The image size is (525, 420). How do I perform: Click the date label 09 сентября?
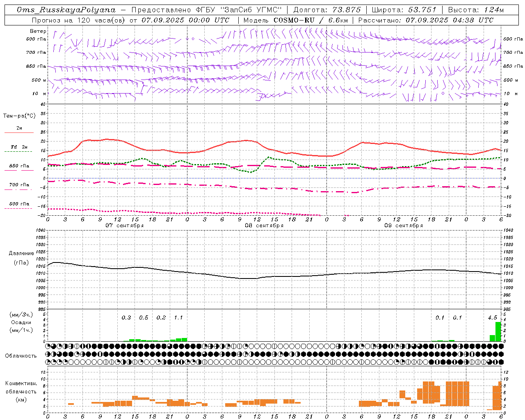[404, 226]
